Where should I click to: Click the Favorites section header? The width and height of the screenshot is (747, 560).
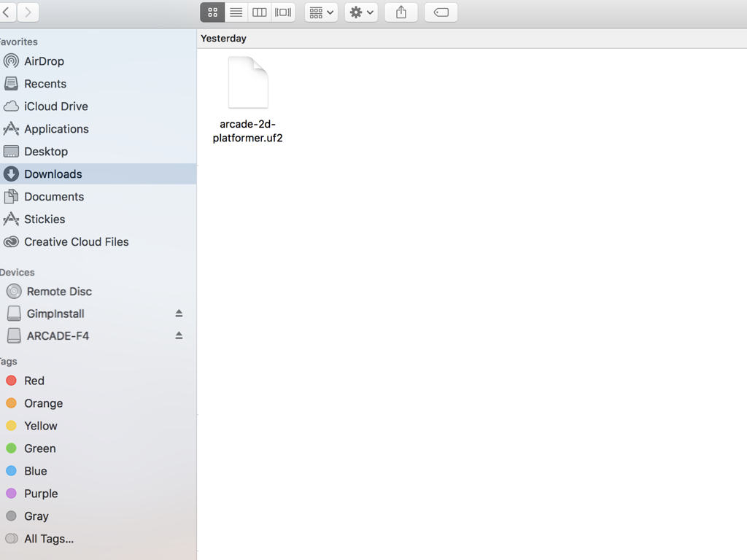tap(18, 42)
